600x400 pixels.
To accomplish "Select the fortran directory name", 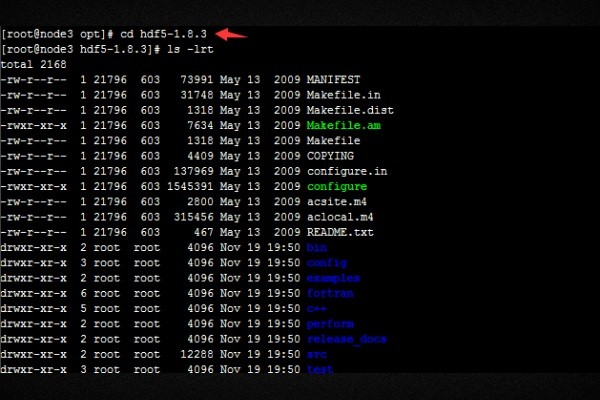I will (x=330, y=293).
